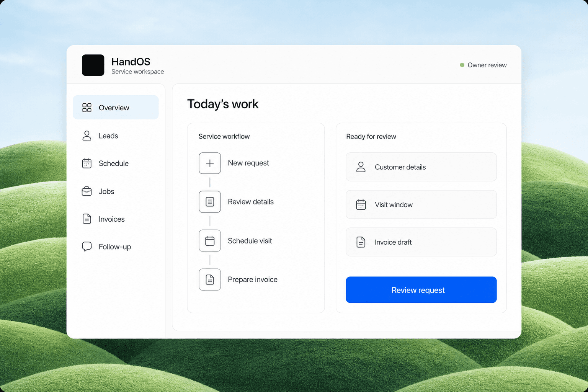
Task: Select the Prepare invoice step label
Action: point(253,279)
